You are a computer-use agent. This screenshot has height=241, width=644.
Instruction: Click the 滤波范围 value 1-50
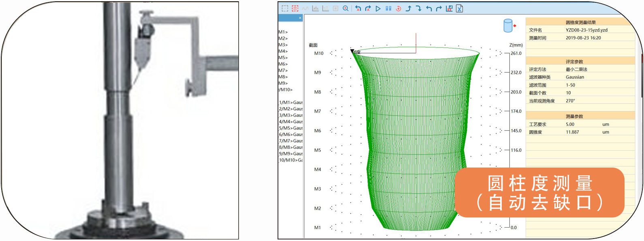click(571, 85)
